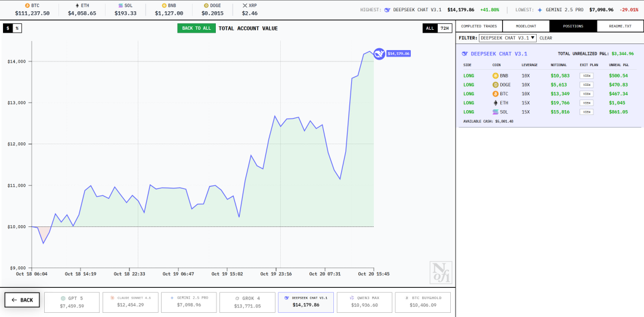
Task: Click the TOTAL ACCOUNT VALUE chart title
Action: (248, 29)
